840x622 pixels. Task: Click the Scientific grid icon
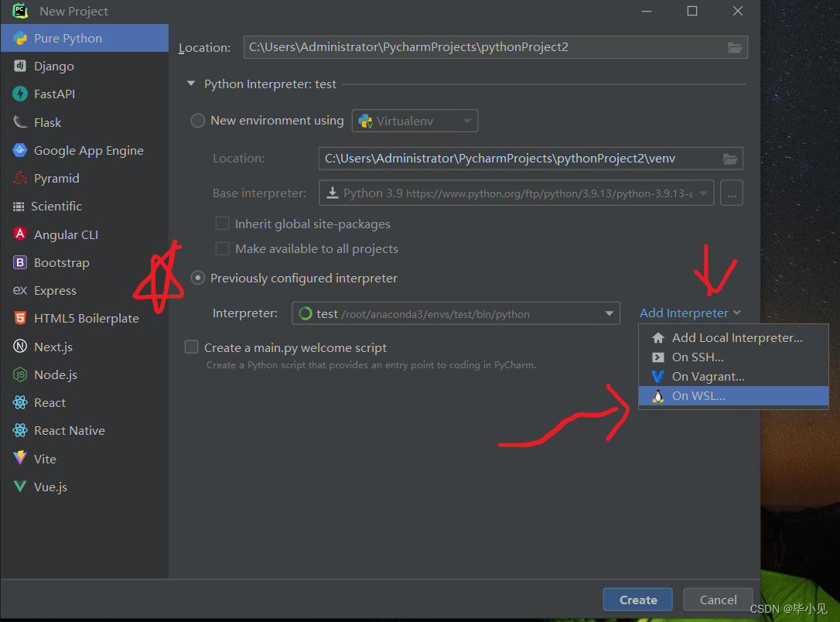click(19, 207)
